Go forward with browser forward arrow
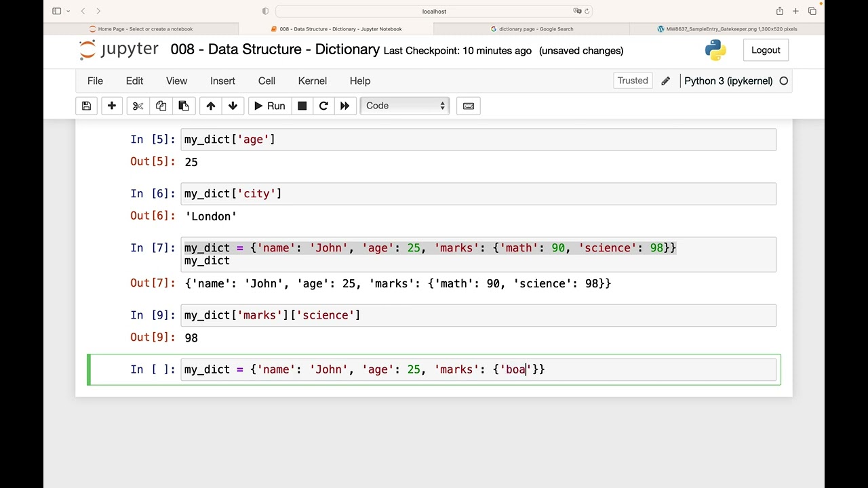Viewport: 868px width, 488px height. 98,11
